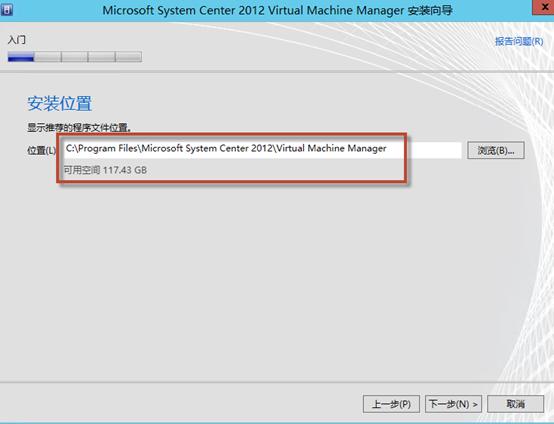Cancel setup with 取消 button

click(515, 404)
